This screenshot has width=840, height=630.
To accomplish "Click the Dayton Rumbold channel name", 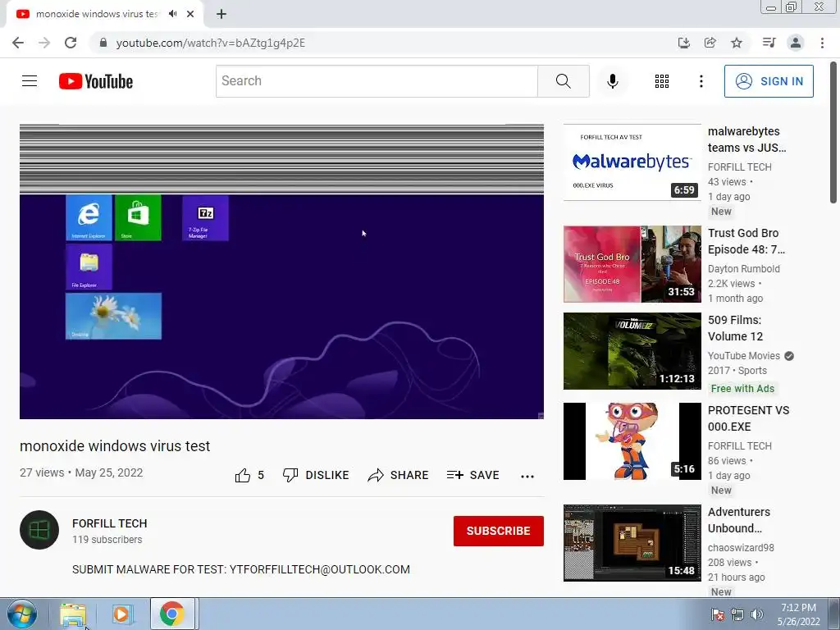I will point(743,269).
